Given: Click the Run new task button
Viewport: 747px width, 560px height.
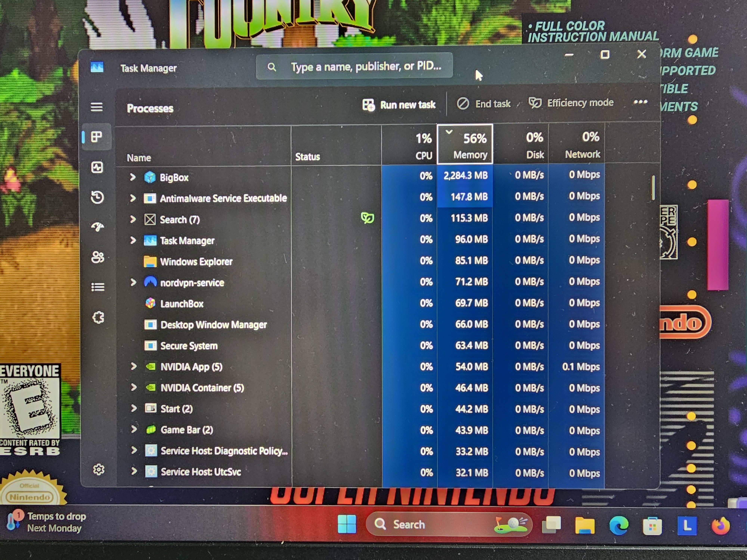Looking at the screenshot, I should tap(399, 105).
